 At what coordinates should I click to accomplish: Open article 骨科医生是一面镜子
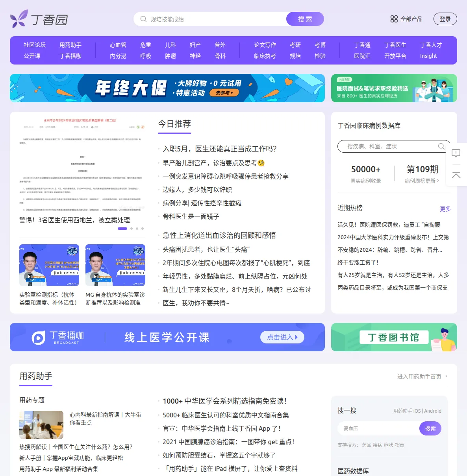coord(191,216)
